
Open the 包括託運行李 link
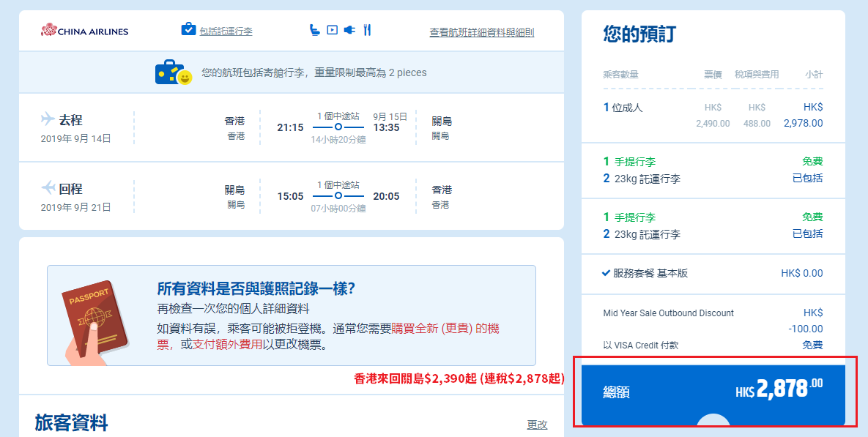pyautogui.click(x=226, y=31)
